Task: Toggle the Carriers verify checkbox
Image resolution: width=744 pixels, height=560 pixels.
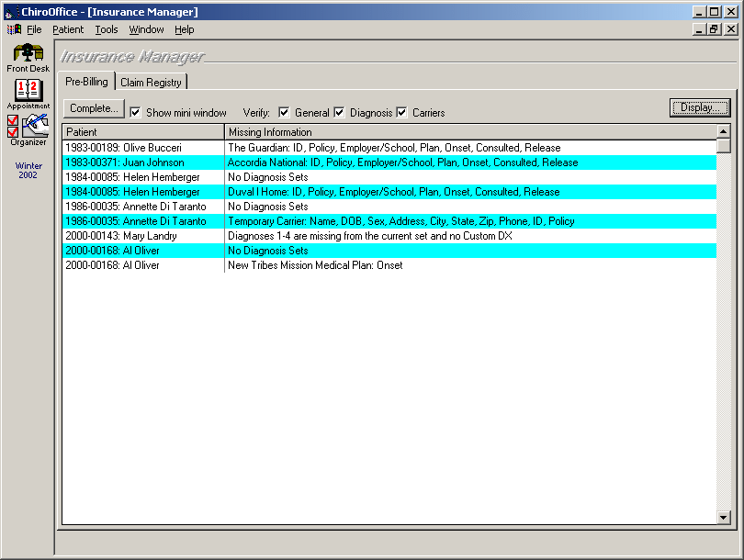Action: [401, 112]
